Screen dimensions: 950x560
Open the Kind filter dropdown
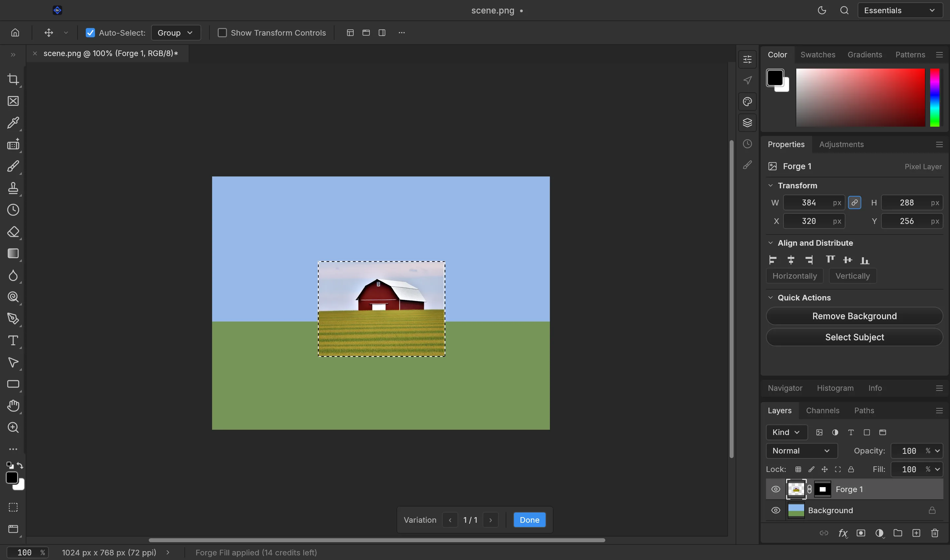(x=787, y=432)
